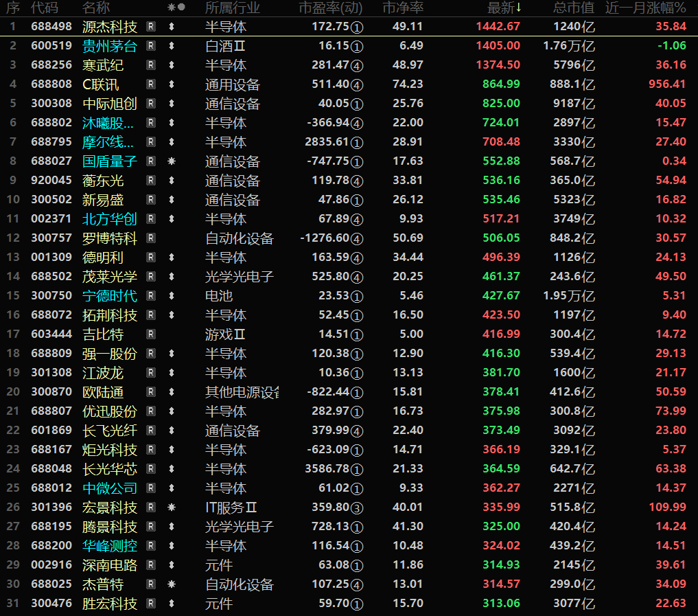
Task: Click the 所属行业 column header
Action: click(x=233, y=8)
